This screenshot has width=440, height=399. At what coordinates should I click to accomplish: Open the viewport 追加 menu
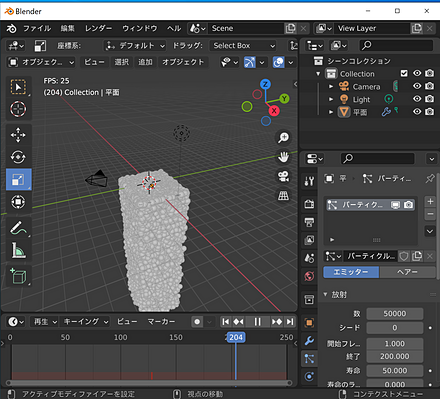pos(145,62)
